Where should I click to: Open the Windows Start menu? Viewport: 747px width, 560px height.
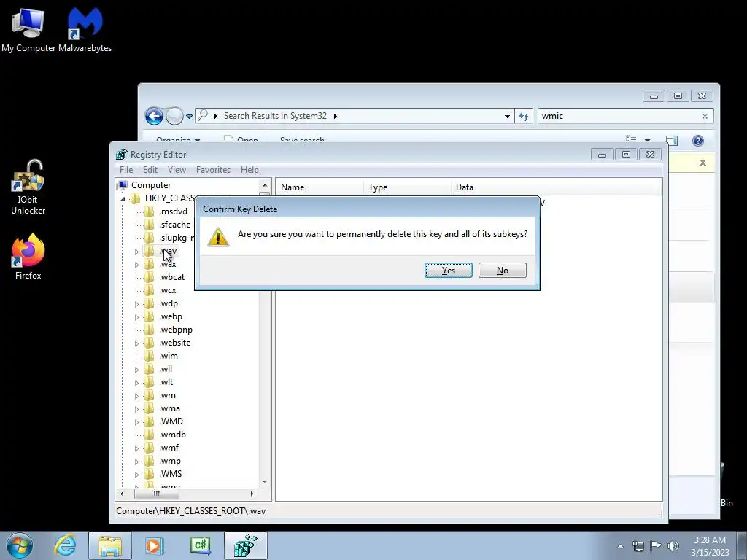[x=20, y=545]
